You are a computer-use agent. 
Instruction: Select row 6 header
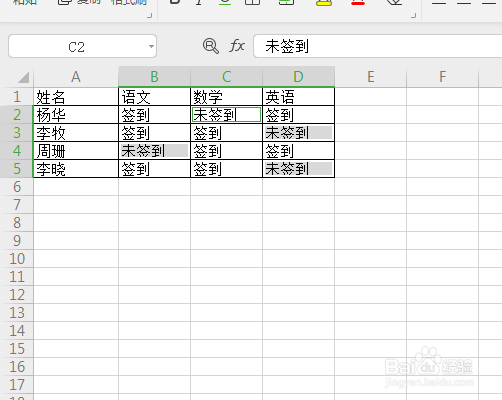tap(17, 187)
